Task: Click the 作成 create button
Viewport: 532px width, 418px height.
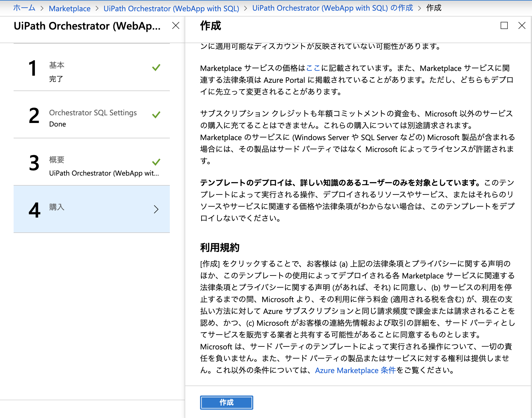Action: point(226,402)
